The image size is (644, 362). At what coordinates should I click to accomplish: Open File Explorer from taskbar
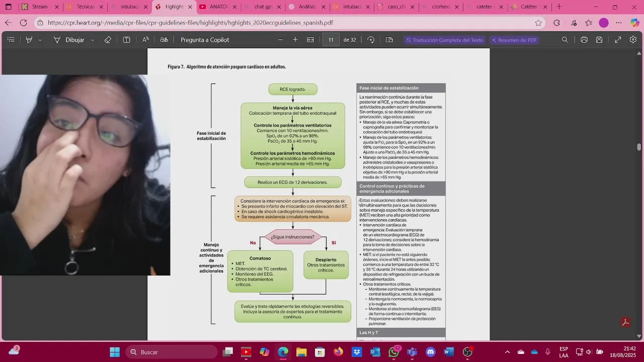[301, 352]
